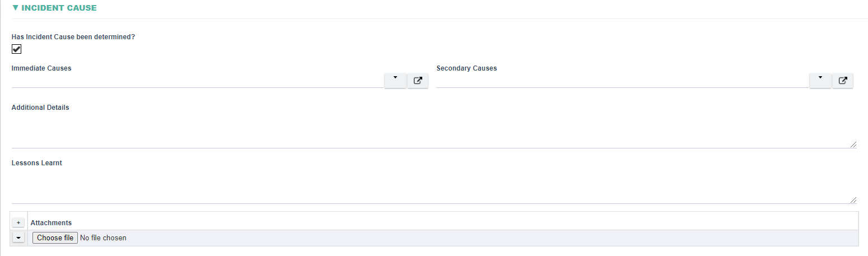The width and height of the screenshot is (868, 256).
Task: Click inside the Additional Details text area
Action: pyautogui.click(x=434, y=131)
